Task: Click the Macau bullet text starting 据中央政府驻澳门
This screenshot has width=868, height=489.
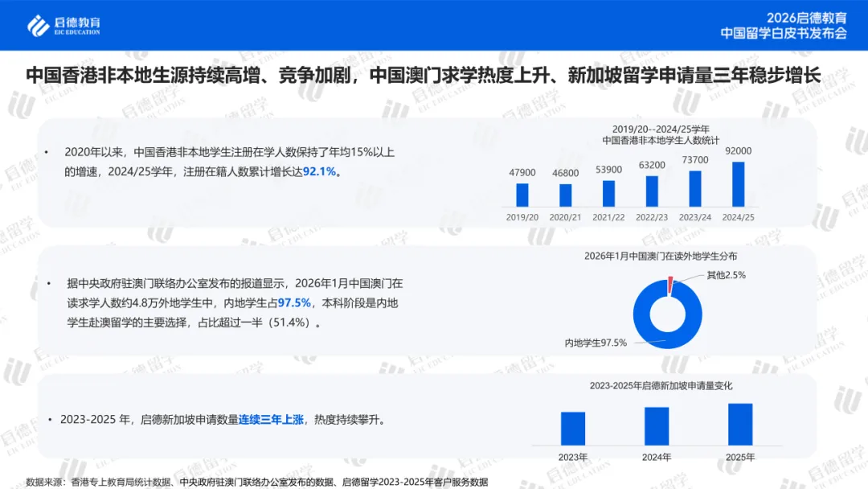Action: pyautogui.click(x=235, y=303)
